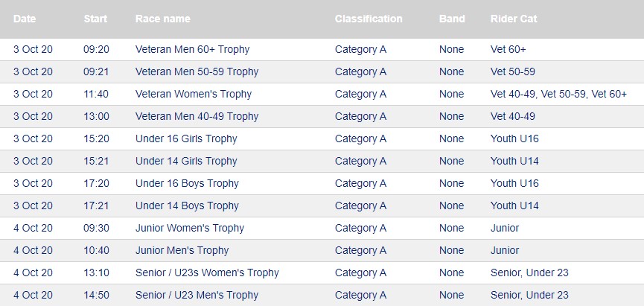Open the Veteran Men 40-49 Trophy race
The image size is (644, 306).
coord(197,116)
